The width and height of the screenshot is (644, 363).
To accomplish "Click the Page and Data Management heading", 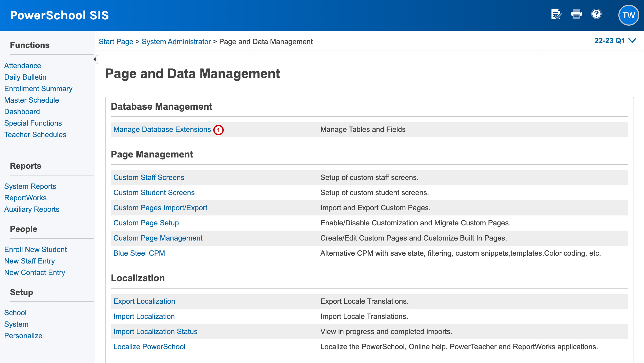I will point(193,73).
